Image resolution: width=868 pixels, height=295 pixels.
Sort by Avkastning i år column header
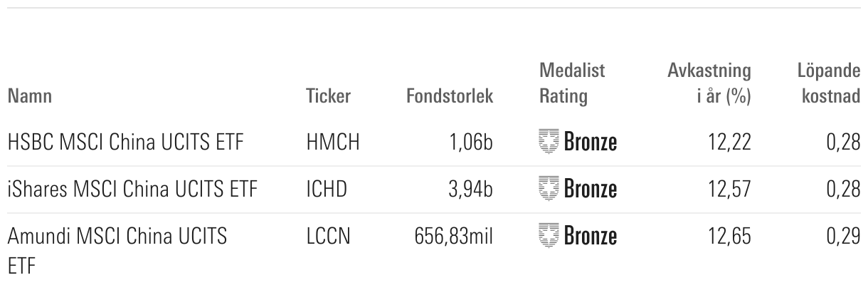(x=709, y=83)
